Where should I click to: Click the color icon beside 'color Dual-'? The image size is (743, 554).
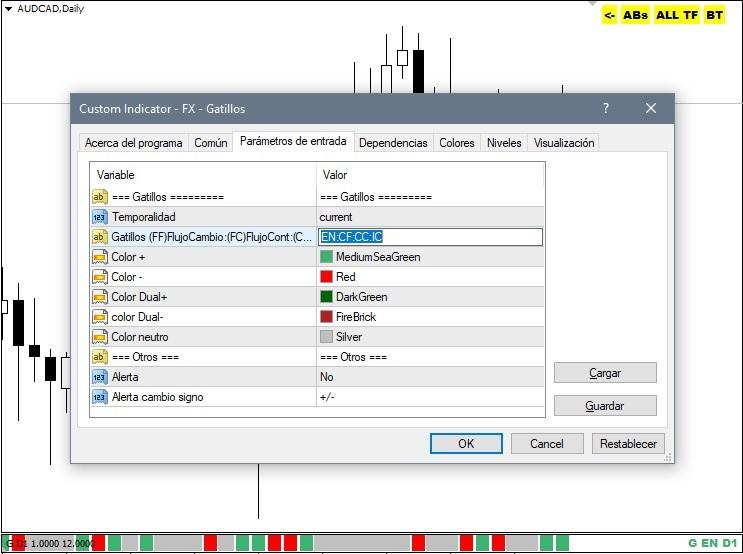(99, 317)
